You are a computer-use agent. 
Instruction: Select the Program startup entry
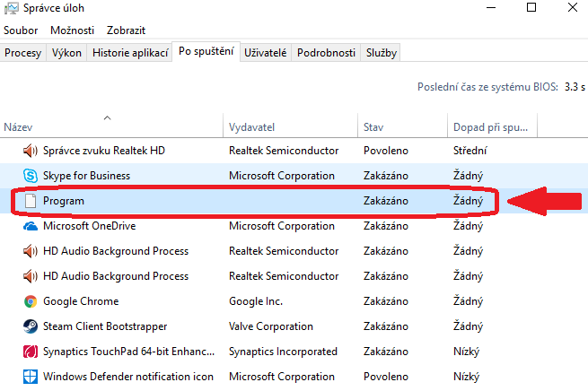[294, 201]
